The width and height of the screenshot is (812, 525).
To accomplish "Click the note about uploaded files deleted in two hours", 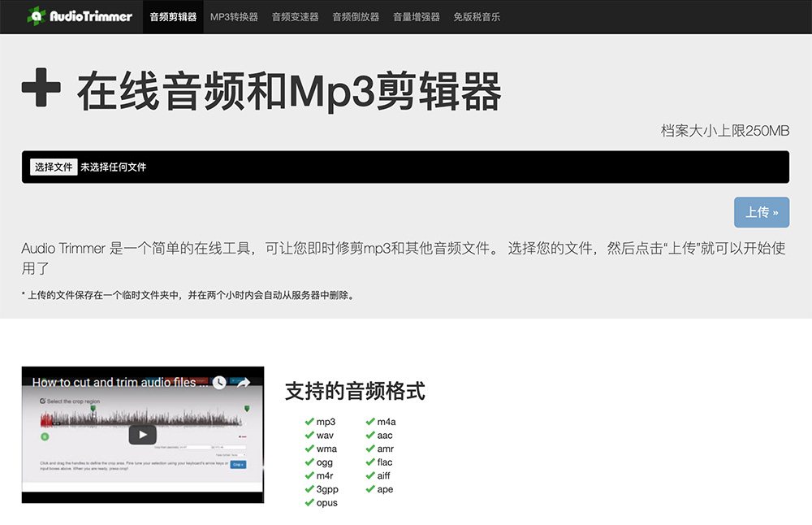I will coord(189,295).
